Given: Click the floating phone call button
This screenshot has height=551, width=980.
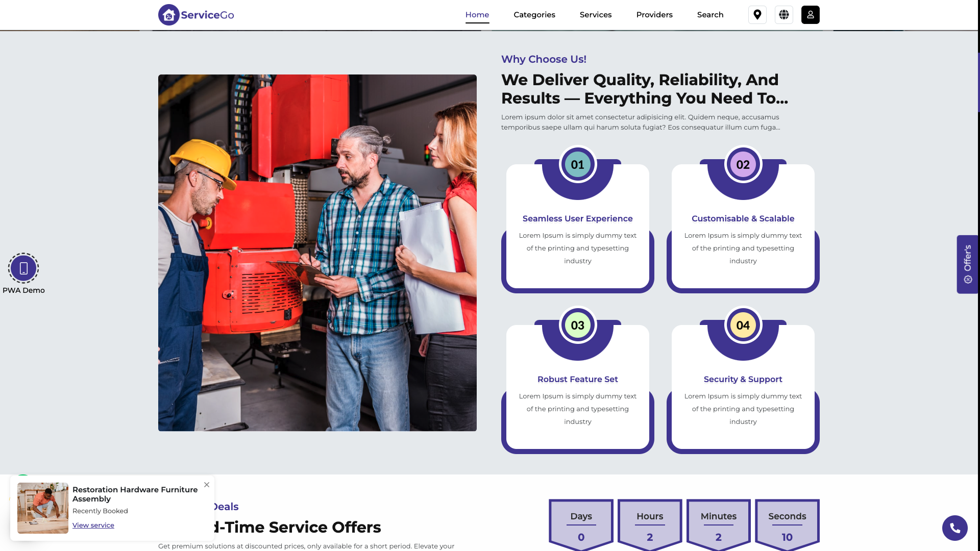Looking at the screenshot, I should pyautogui.click(x=955, y=528).
